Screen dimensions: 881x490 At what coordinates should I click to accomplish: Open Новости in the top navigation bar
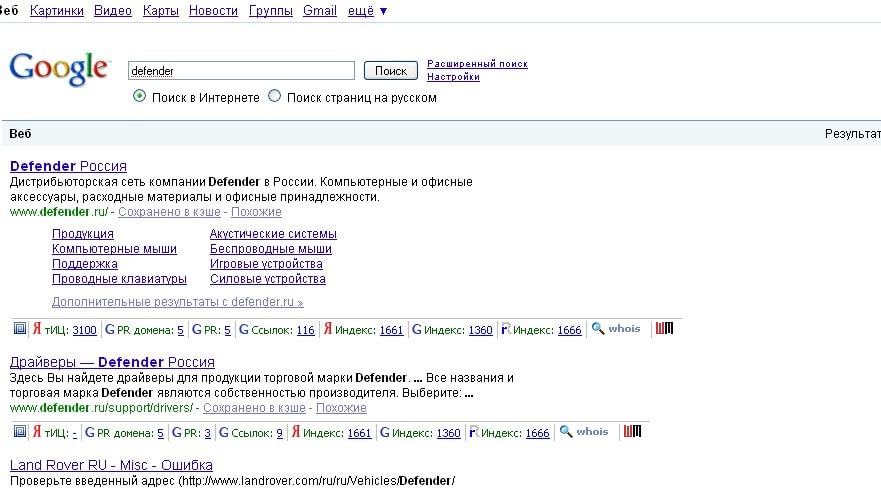pos(213,11)
